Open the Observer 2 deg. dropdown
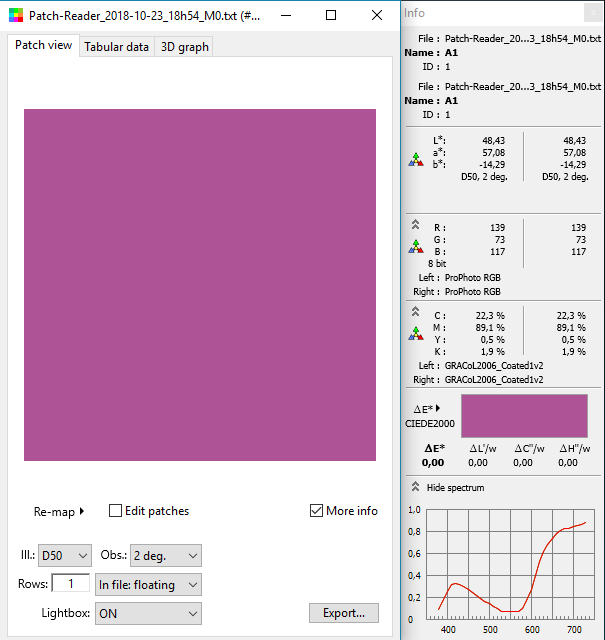605x640 pixels. click(166, 556)
